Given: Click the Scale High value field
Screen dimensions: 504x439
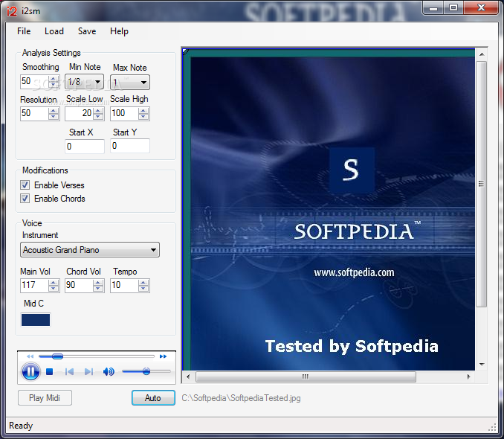Looking at the screenshot, I should pyautogui.click(x=124, y=114).
